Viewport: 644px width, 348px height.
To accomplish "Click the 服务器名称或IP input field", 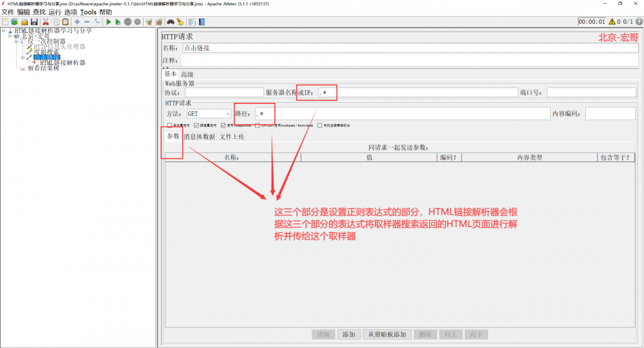I will (x=418, y=93).
